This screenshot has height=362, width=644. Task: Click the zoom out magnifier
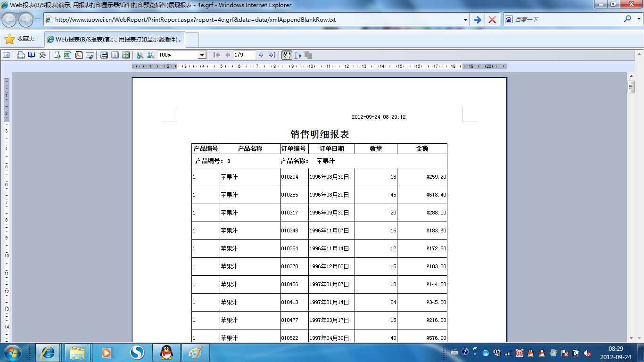pyautogui.click(x=151, y=55)
